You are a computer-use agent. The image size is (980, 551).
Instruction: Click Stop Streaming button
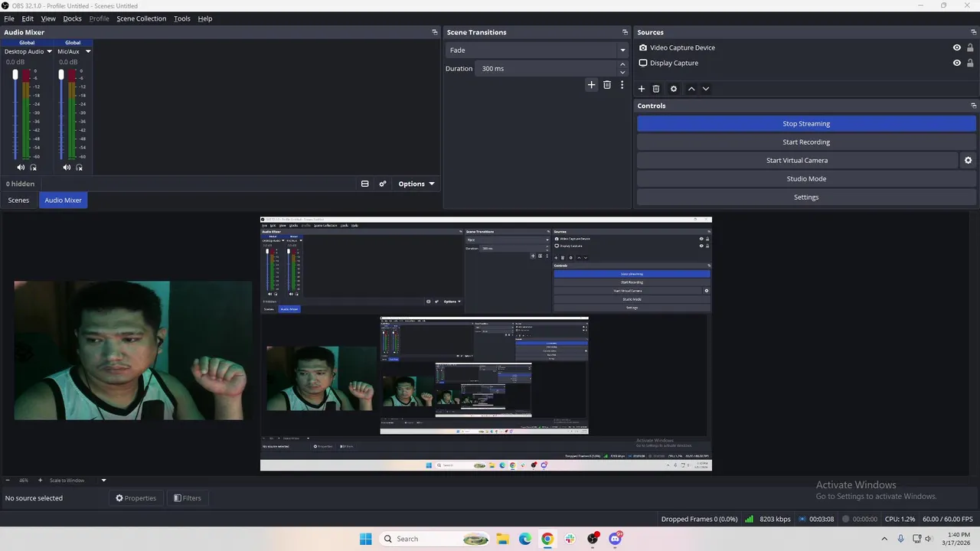click(x=806, y=123)
